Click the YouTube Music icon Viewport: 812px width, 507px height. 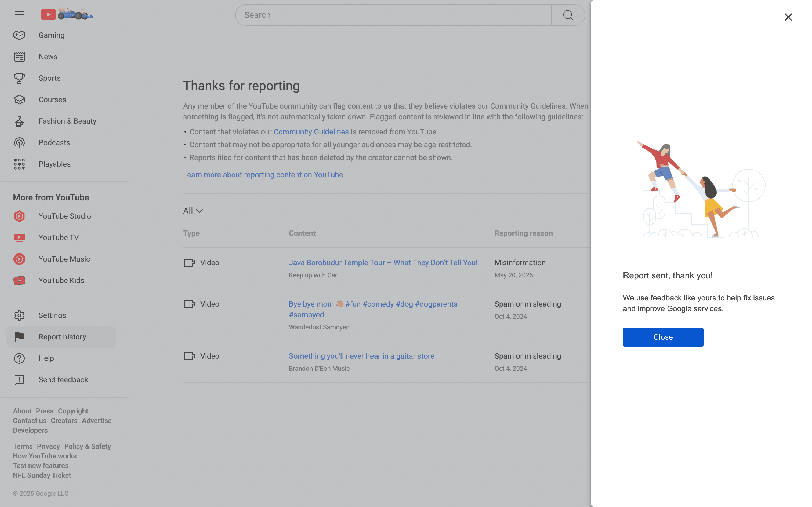pyautogui.click(x=19, y=259)
